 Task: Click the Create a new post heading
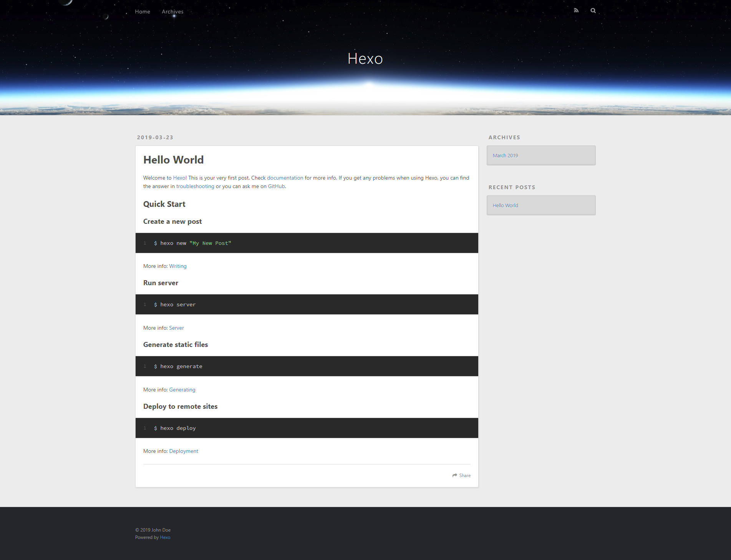point(172,221)
